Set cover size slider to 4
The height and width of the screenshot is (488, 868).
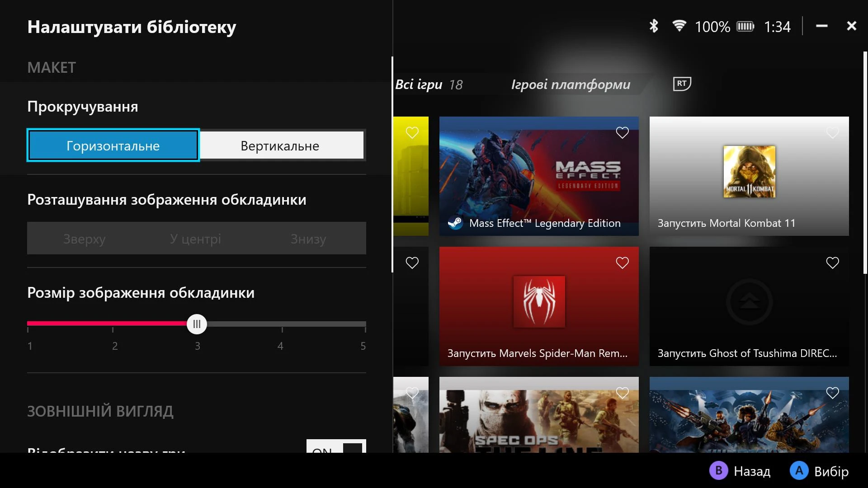(282, 324)
